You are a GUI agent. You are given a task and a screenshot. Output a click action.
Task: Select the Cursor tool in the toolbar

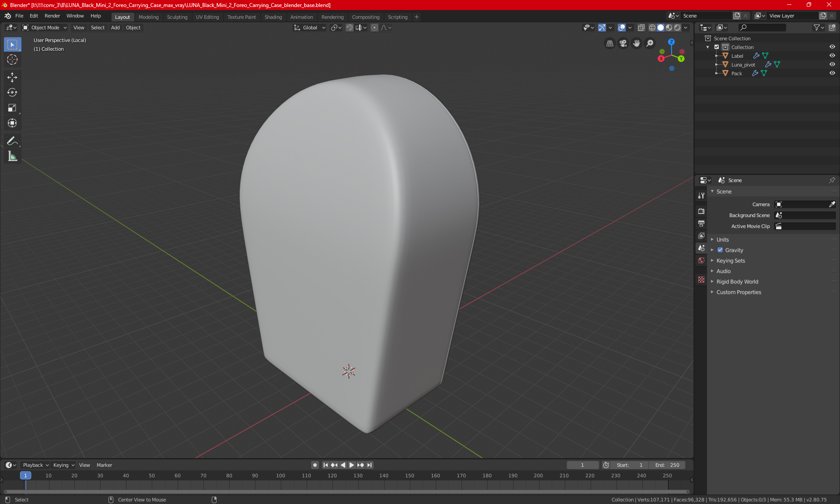(12, 60)
